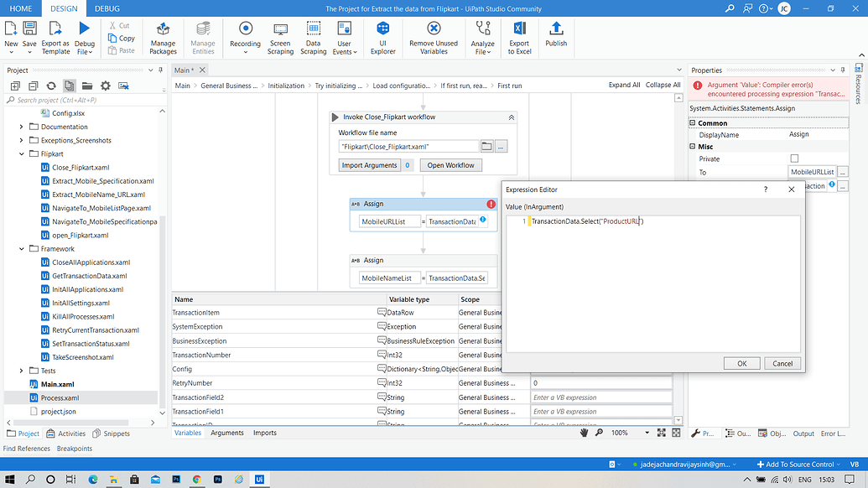
Task: Open the UI Explorer tool
Action: coord(382,39)
